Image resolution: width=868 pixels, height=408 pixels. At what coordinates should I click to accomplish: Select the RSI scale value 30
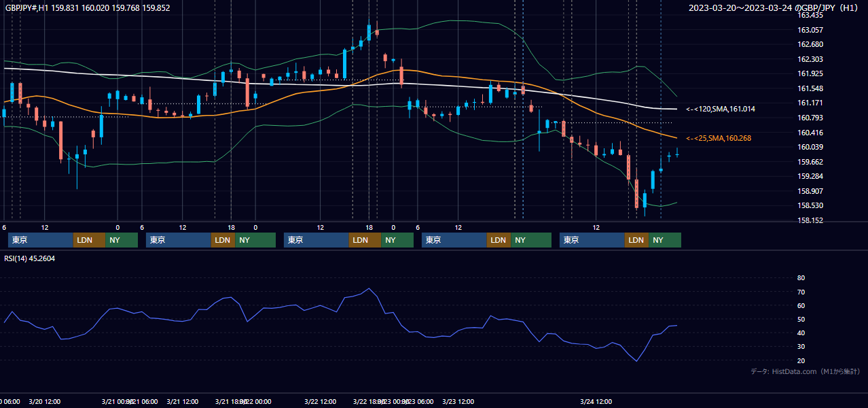(801, 347)
